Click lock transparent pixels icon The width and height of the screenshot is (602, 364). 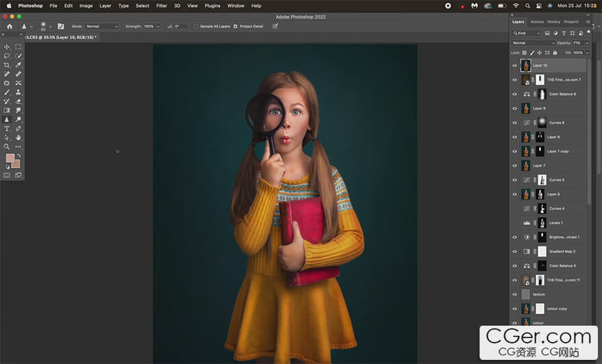[x=525, y=53]
